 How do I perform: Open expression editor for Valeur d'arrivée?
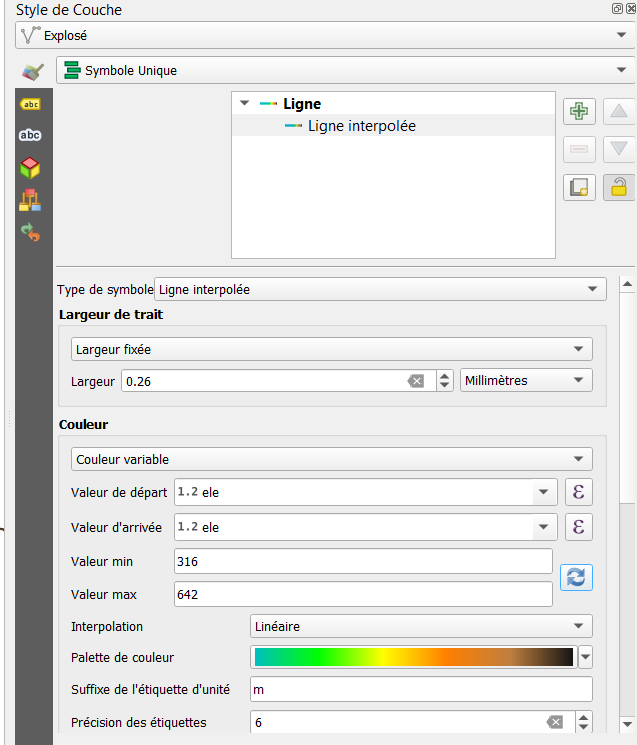coord(579,527)
